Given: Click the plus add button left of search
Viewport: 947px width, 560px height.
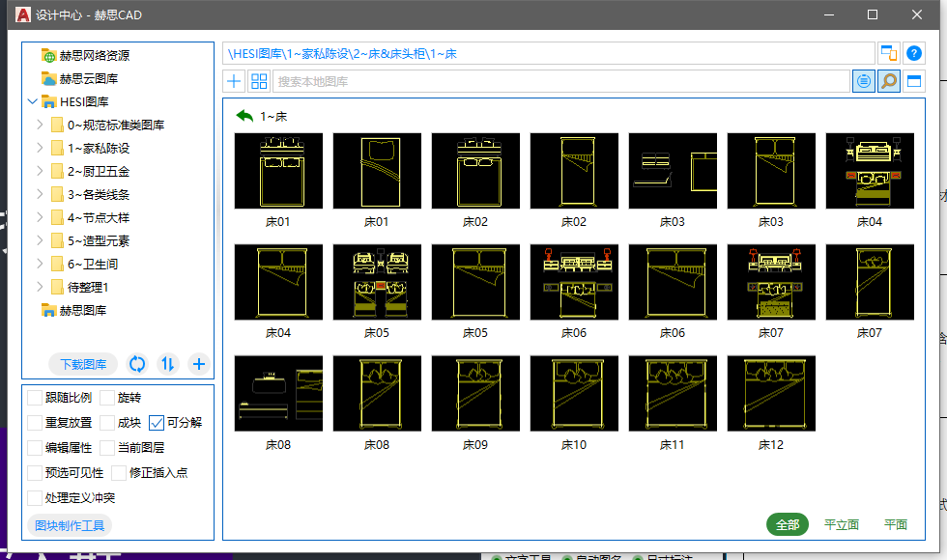Looking at the screenshot, I should pyautogui.click(x=234, y=81).
